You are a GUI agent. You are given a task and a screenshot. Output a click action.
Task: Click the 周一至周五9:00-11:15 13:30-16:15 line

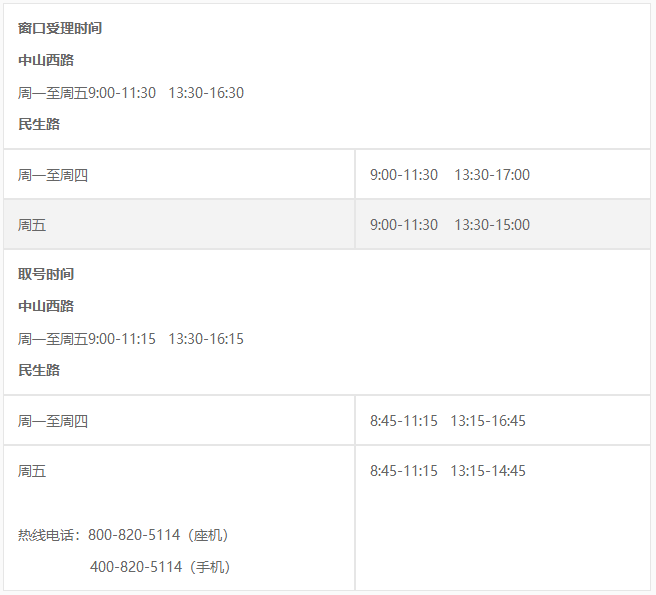(x=131, y=339)
